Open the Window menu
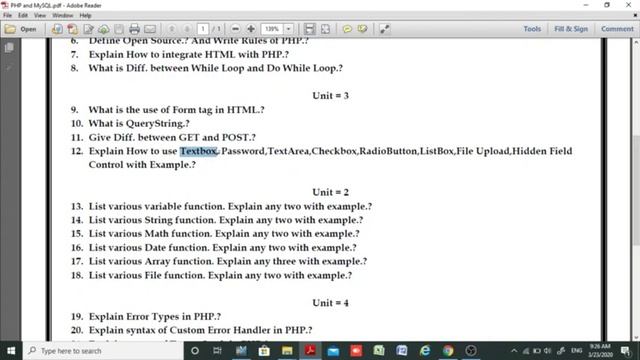The image size is (640, 360). click(62, 16)
